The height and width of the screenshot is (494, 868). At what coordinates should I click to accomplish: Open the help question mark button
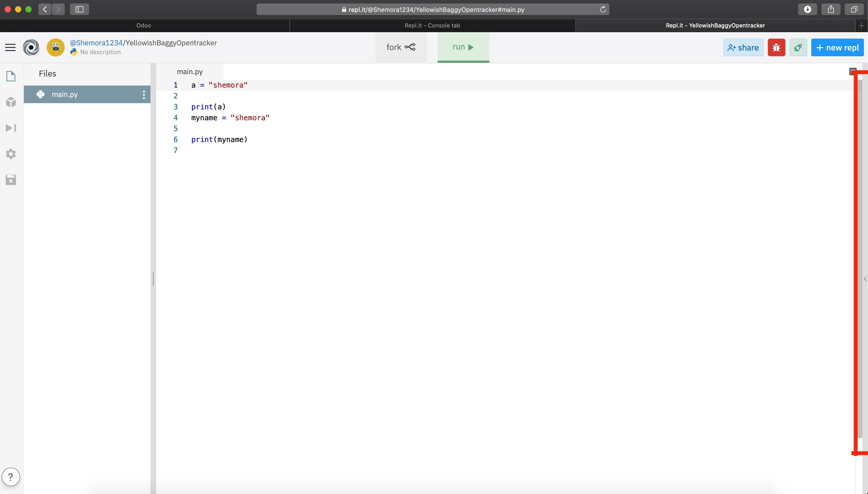[11, 477]
